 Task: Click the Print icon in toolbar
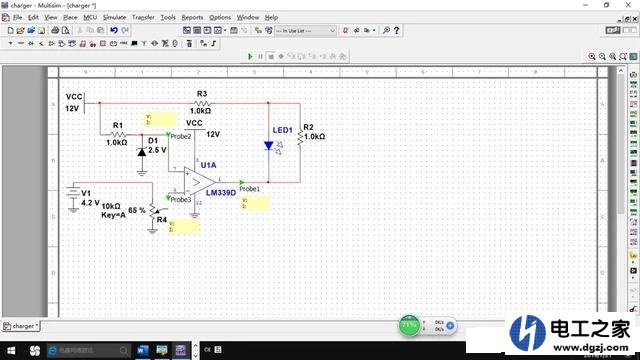pyautogui.click(x=55, y=31)
